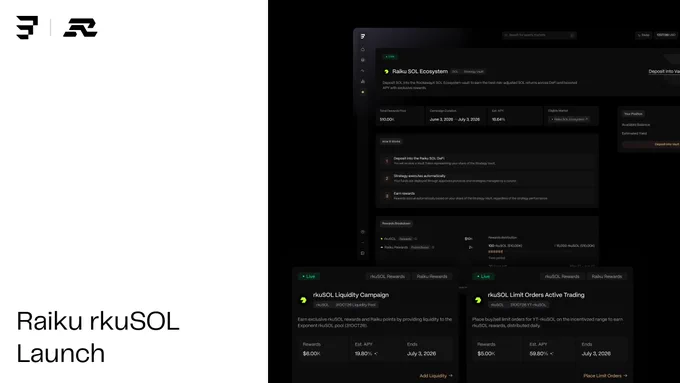Click the chat icon at the sidebar bottom
This screenshot has width=680, height=383.
pyautogui.click(x=363, y=253)
